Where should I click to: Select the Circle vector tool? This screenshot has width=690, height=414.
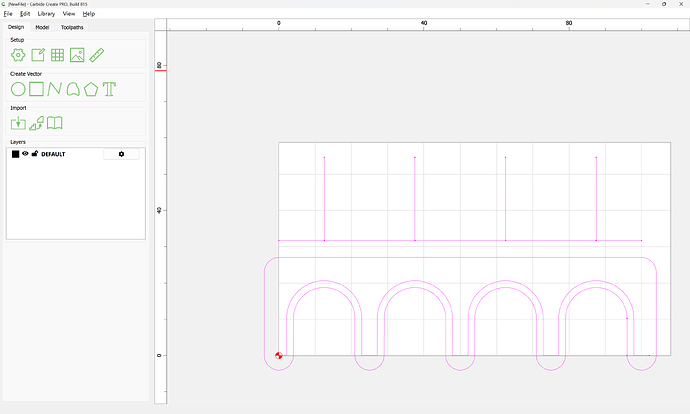(x=18, y=89)
